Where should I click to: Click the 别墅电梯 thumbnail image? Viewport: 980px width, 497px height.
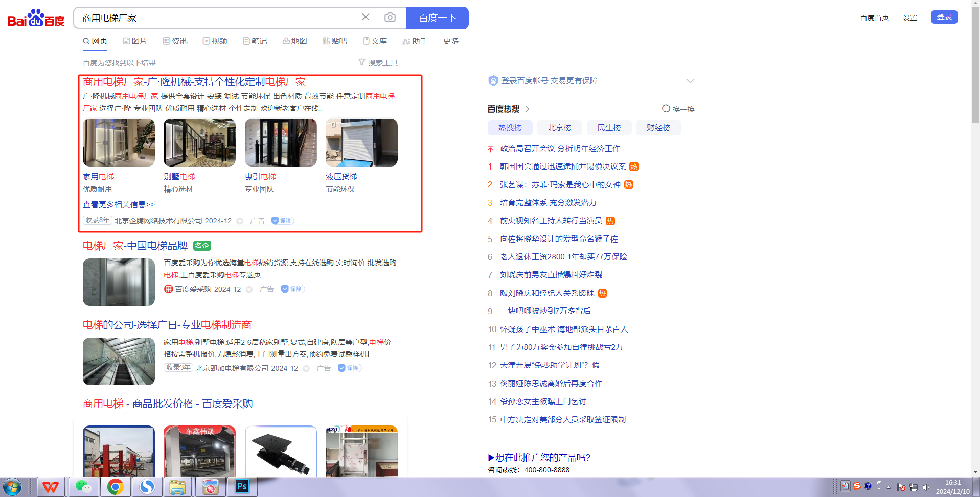tap(199, 143)
